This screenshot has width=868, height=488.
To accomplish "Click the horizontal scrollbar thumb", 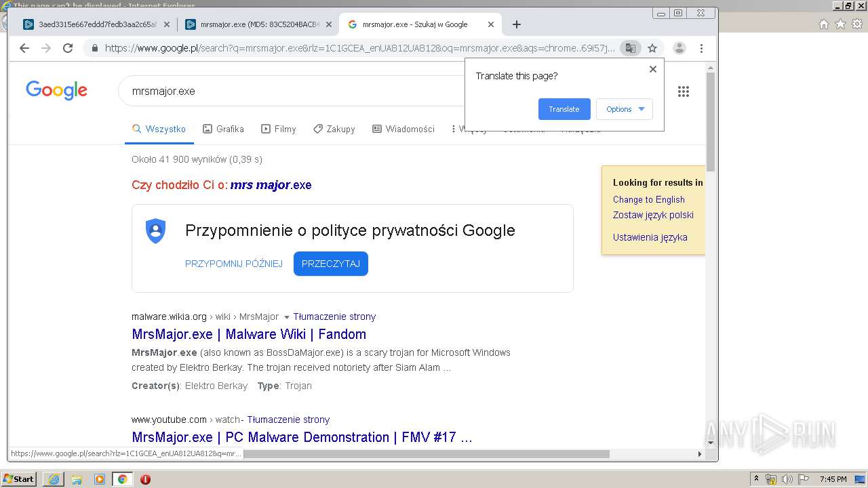I will coord(426,454).
